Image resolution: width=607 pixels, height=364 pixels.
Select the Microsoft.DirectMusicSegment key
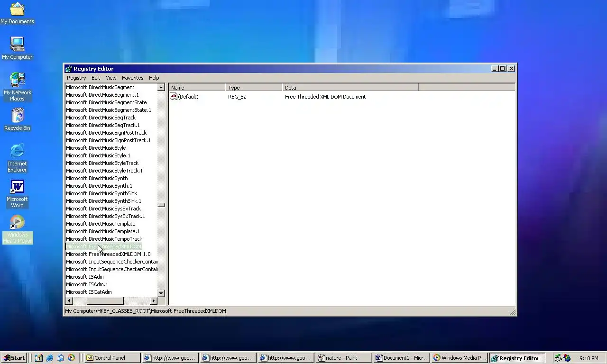coord(100,87)
